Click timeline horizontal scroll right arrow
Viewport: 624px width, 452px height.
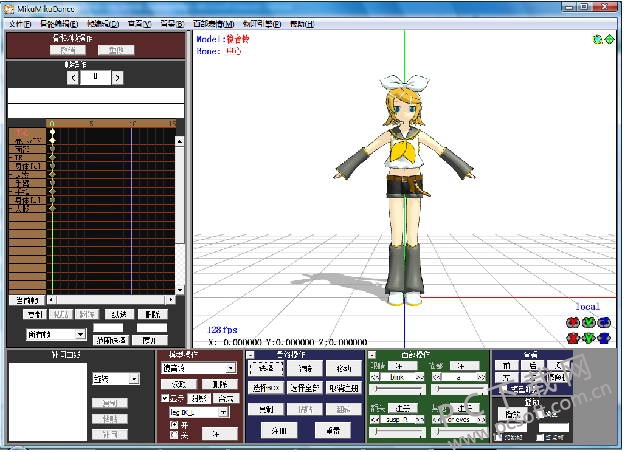pyautogui.click(x=170, y=299)
